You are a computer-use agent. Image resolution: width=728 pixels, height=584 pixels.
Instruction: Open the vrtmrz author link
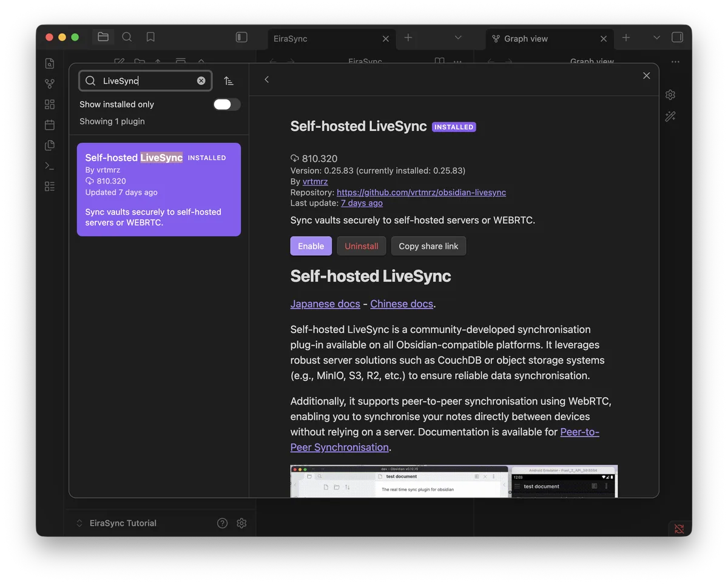click(315, 181)
